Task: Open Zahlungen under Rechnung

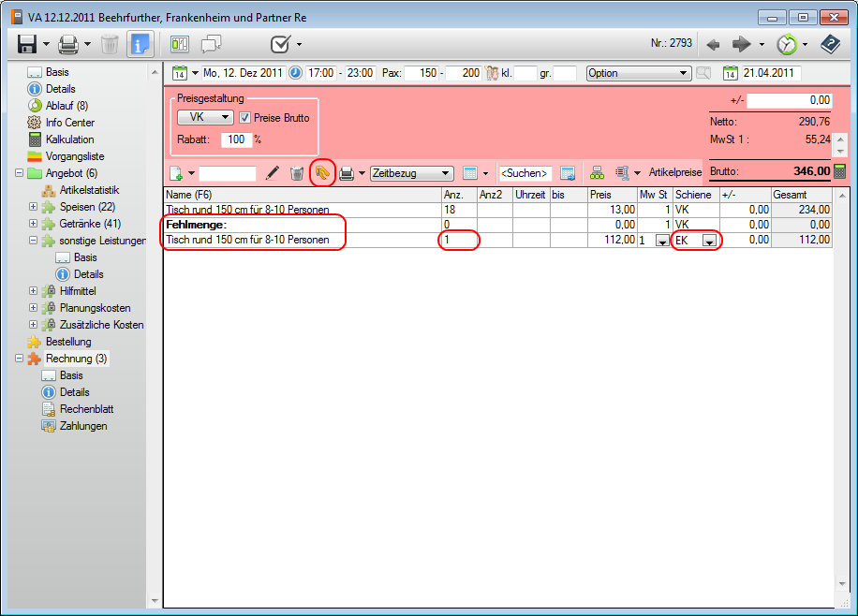Action: coord(83,426)
